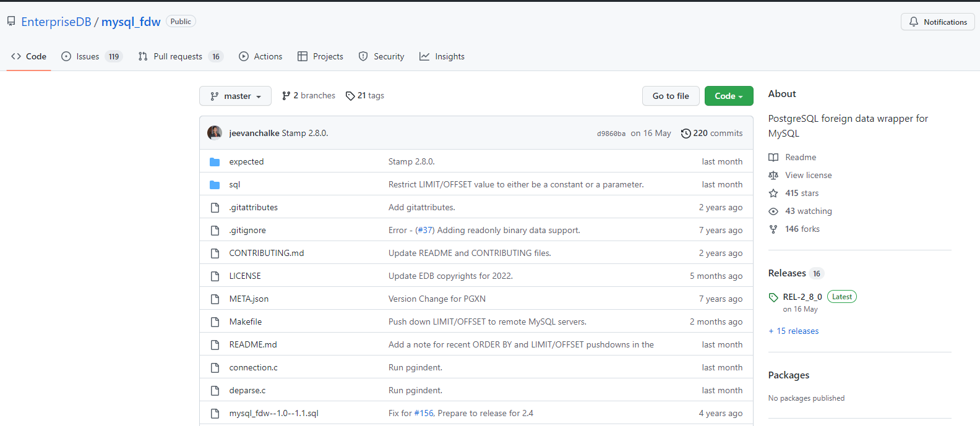Select the Projects tab
The width and height of the screenshot is (980, 426).
pos(320,56)
